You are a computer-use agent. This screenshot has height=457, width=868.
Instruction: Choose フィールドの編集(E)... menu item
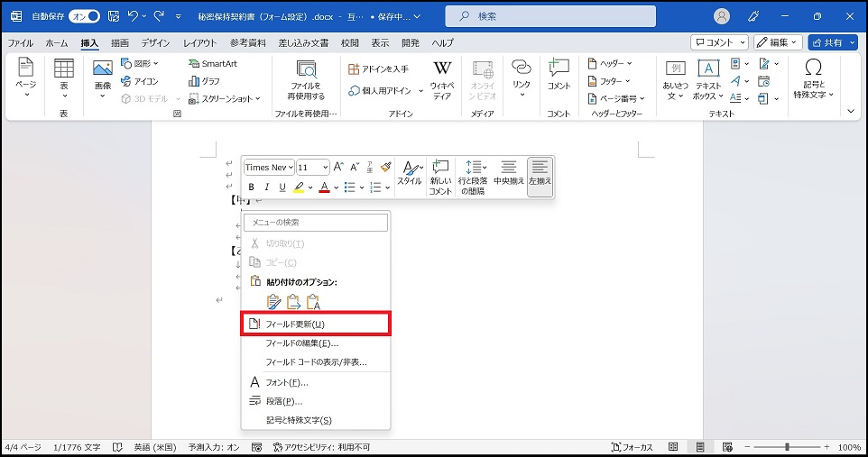click(x=316, y=343)
